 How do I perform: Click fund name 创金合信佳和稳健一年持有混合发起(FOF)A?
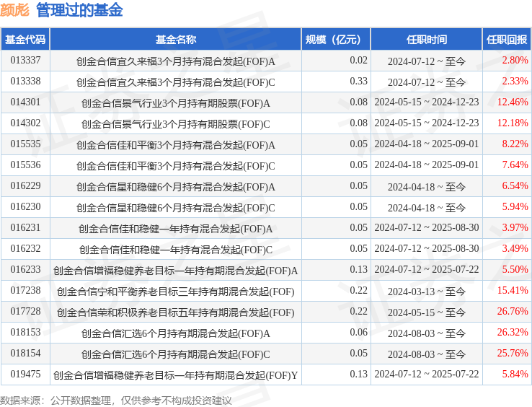tap(176, 229)
